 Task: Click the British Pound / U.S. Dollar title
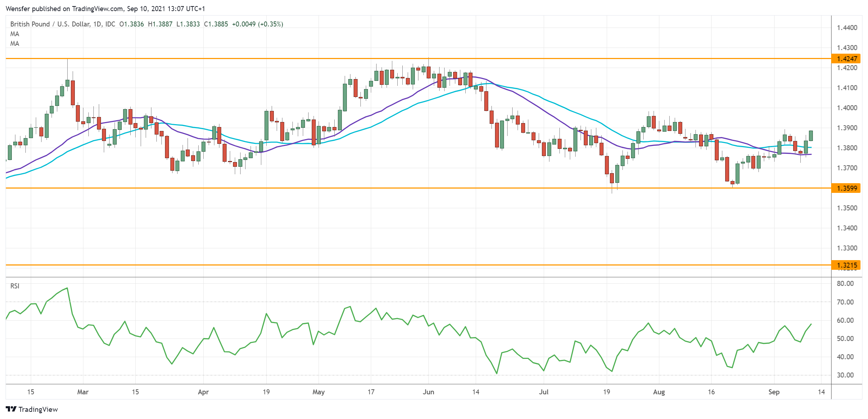coord(50,24)
